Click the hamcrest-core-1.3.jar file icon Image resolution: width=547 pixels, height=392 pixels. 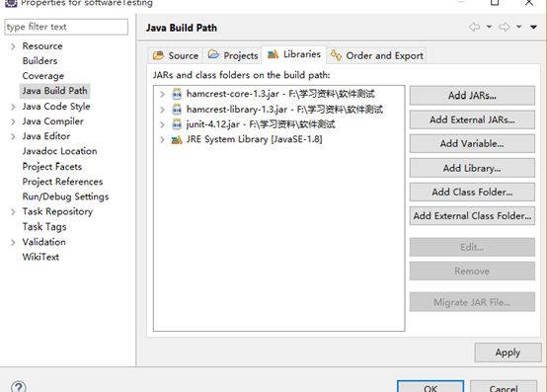click(x=177, y=94)
